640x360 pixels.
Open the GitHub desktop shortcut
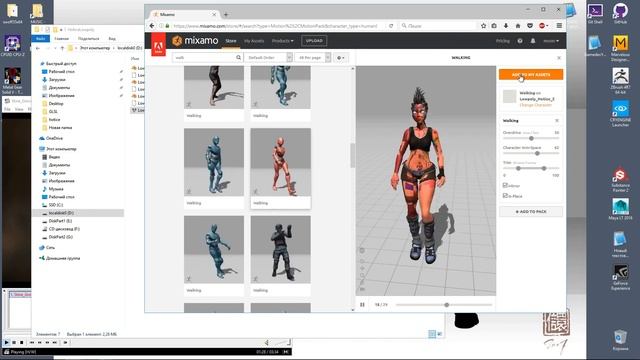click(620, 13)
